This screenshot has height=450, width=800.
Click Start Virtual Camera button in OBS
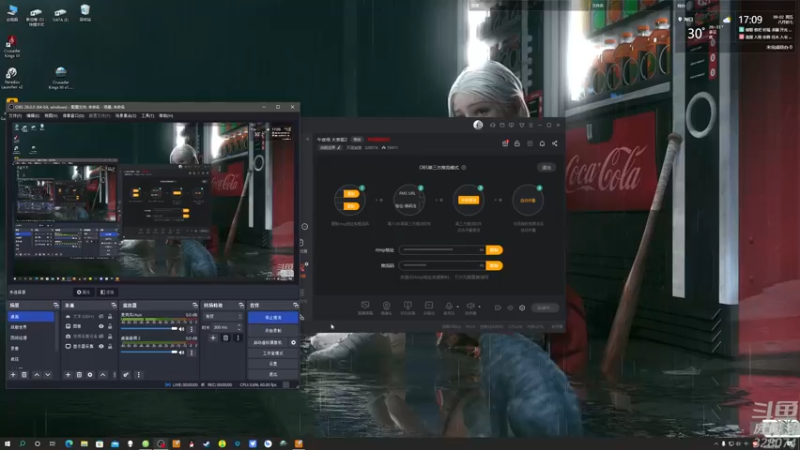268,342
